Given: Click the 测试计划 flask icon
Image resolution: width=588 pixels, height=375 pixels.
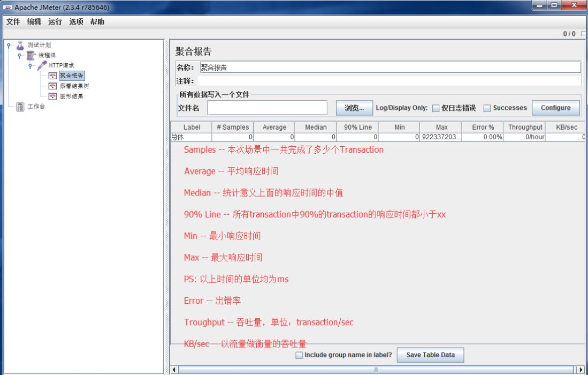Looking at the screenshot, I should [20, 46].
